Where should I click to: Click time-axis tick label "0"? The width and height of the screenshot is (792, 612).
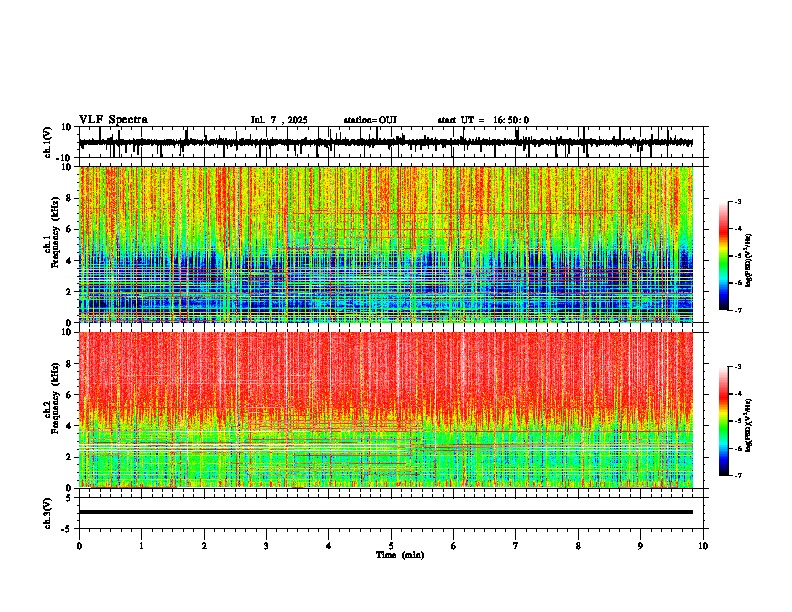coord(79,546)
